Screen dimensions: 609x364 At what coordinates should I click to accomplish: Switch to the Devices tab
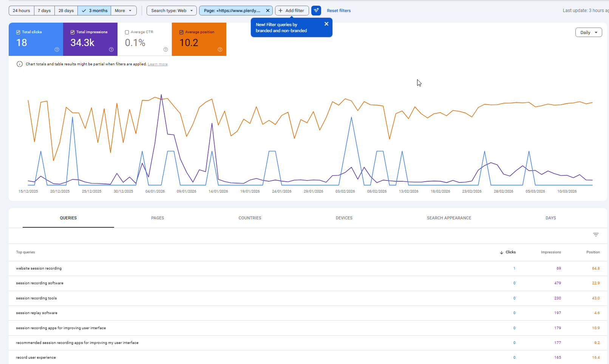[x=344, y=218]
